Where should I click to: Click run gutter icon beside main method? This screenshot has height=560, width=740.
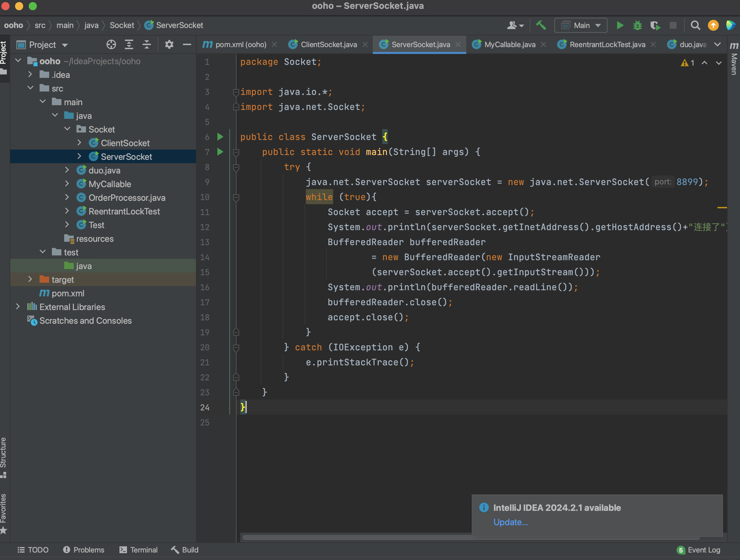[220, 152]
